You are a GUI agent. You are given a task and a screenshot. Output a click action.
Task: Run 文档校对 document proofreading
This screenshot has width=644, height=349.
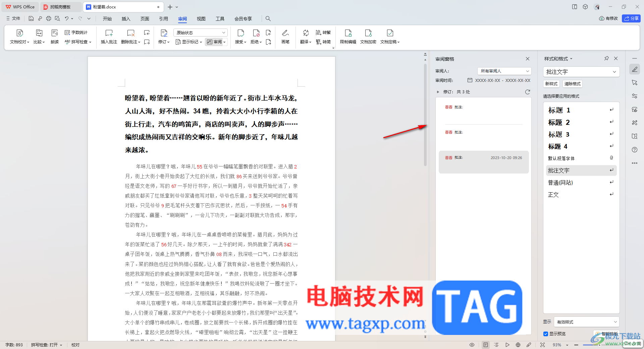tap(19, 37)
